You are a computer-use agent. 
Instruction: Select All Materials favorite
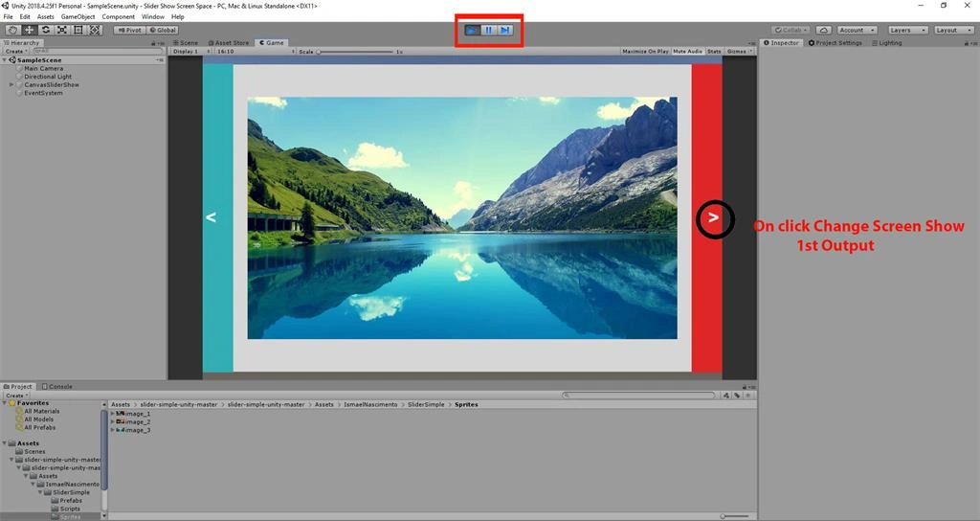click(42, 411)
